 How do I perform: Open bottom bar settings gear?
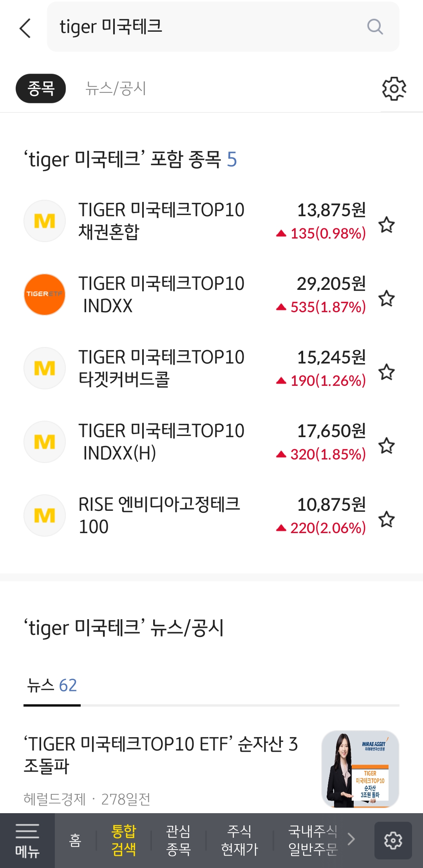(393, 840)
